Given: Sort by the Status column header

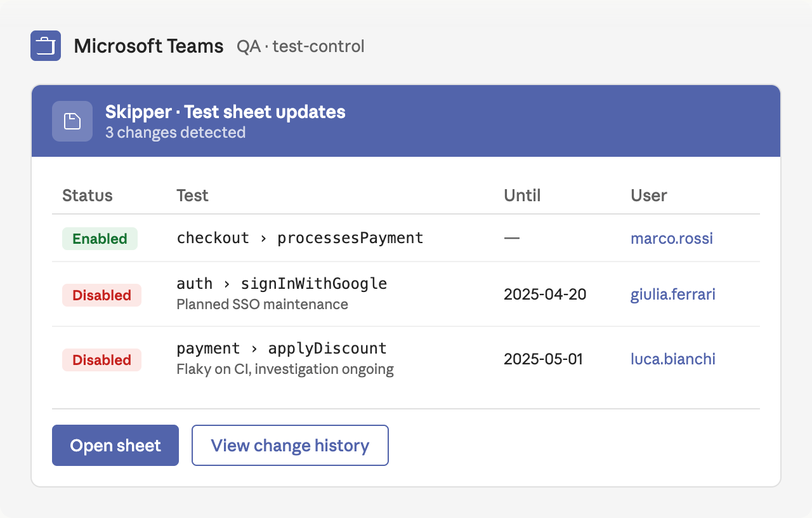Looking at the screenshot, I should coord(87,196).
